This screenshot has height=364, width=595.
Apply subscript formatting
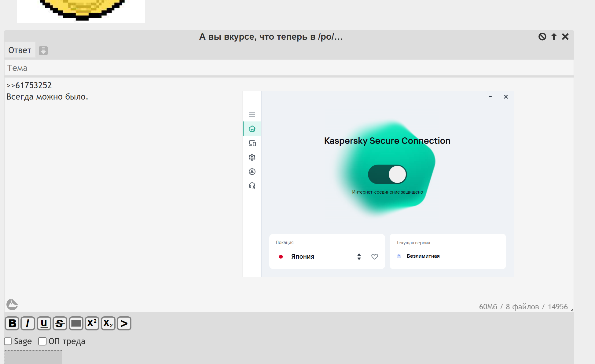click(x=108, y=323)
